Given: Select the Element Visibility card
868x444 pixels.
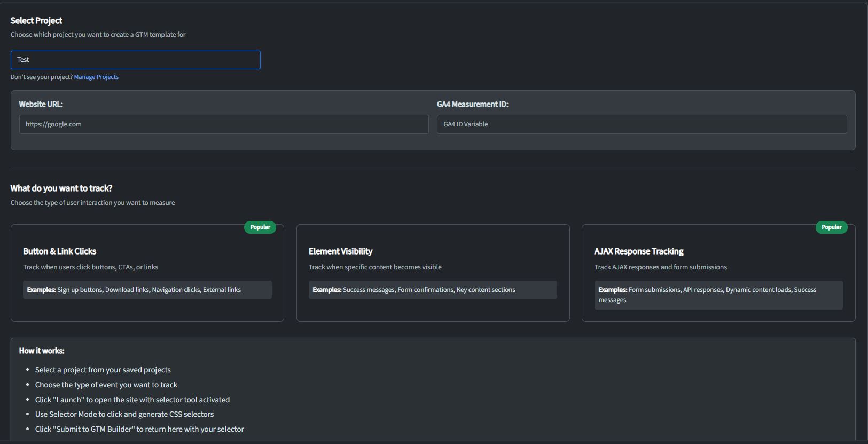Looking at the screenshot, I should (433, 273).
